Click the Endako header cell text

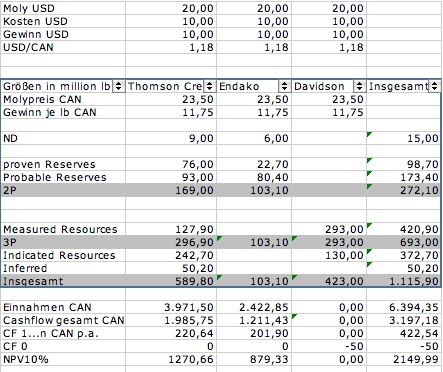239,86
